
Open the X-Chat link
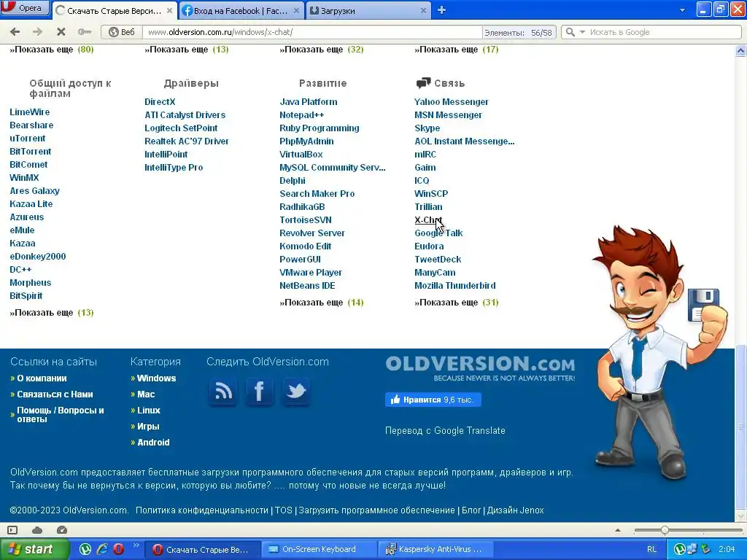coord(428,220)
